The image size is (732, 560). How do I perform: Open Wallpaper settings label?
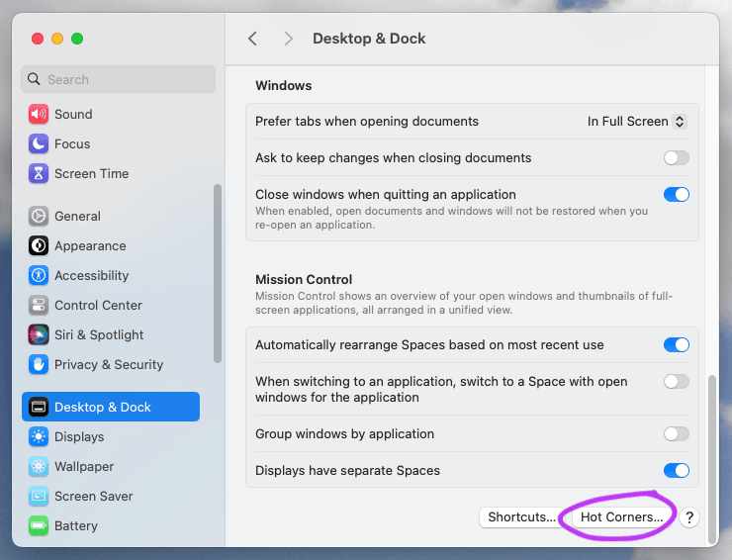[84, 467]
